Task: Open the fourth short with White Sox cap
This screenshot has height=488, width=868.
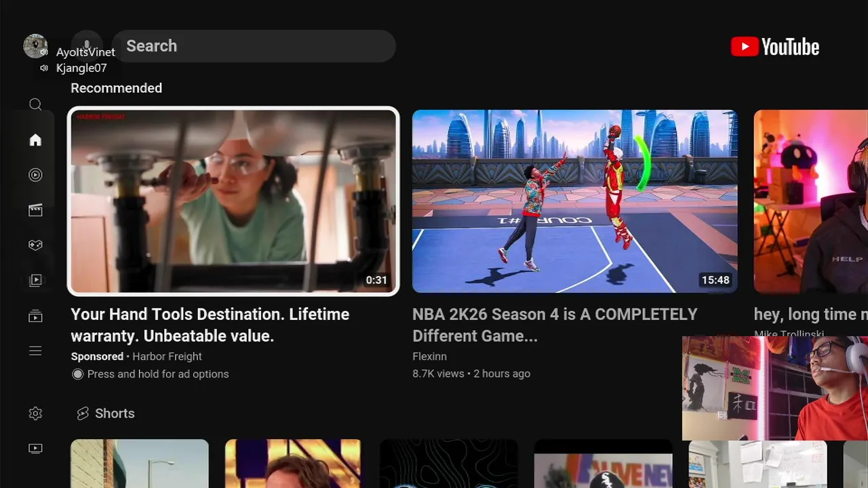Action: [604, 464]
